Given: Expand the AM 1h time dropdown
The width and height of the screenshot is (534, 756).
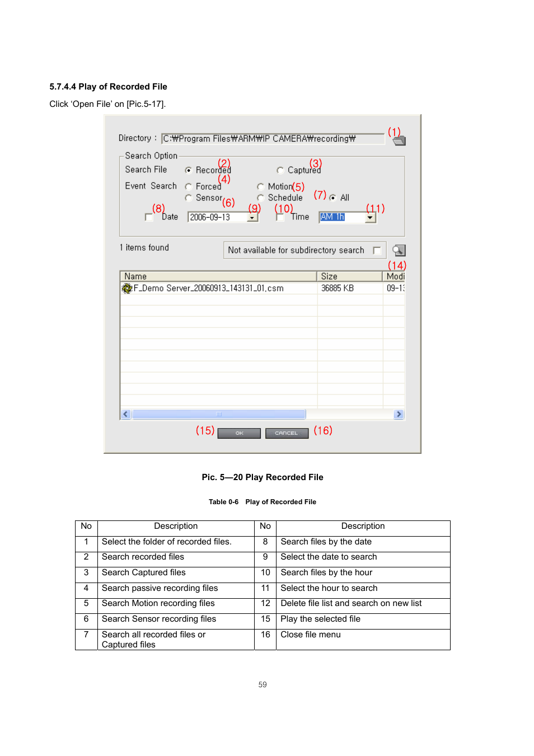Looking at the screenshot, I should click(x=370, y=217).
